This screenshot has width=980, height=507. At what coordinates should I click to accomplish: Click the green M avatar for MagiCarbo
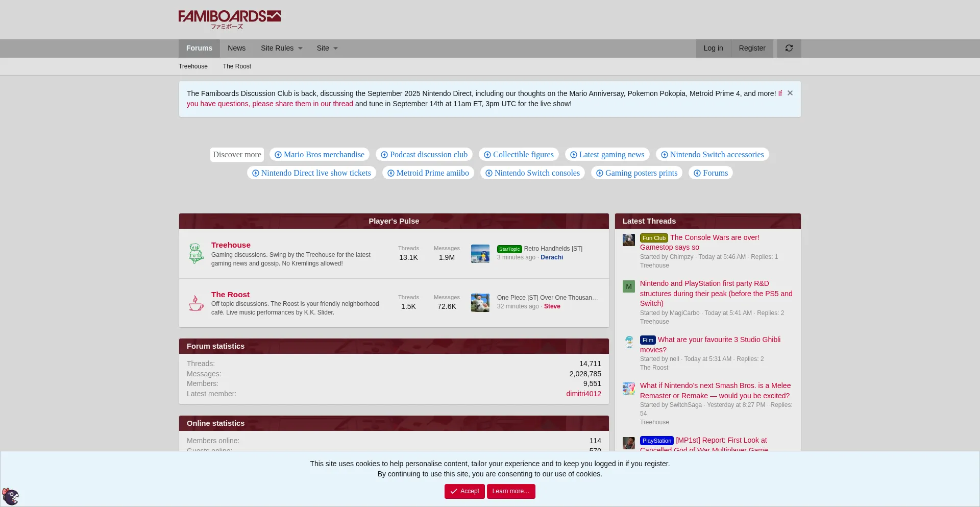[x=628, y=286]
